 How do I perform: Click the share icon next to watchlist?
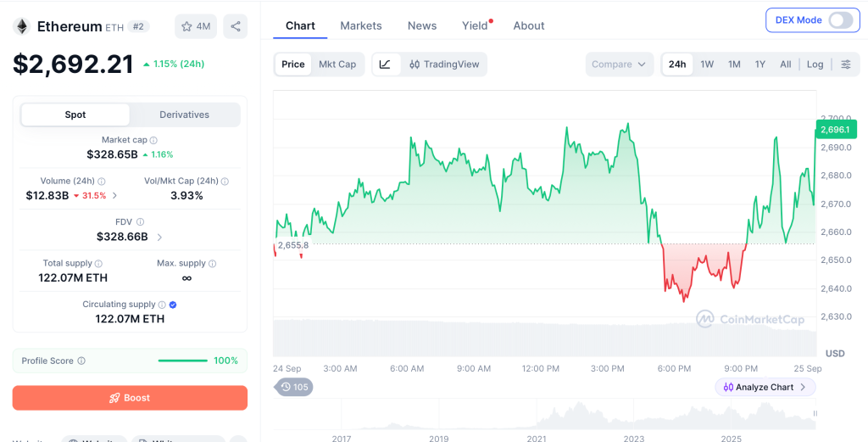236,26
